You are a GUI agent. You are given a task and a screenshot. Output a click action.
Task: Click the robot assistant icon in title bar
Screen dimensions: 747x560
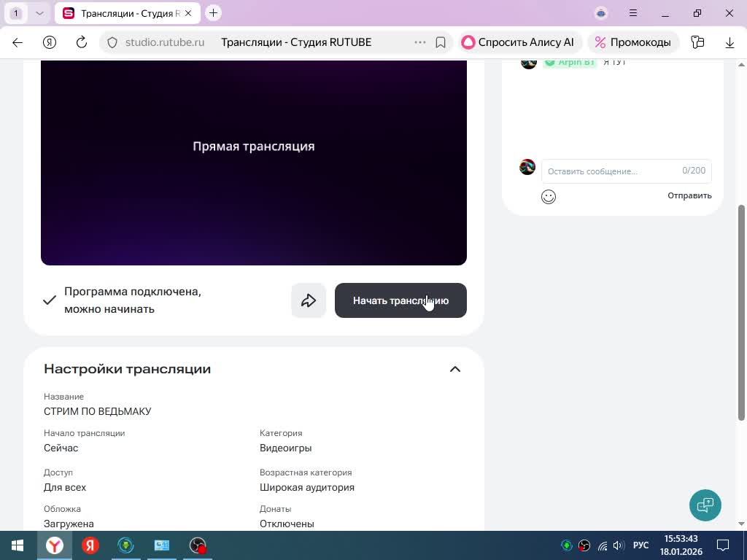coord(601,13)
